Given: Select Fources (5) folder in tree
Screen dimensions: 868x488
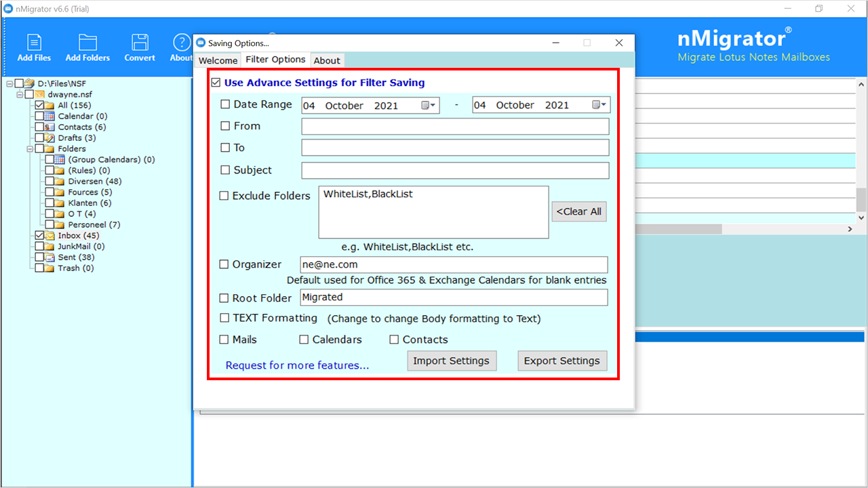Looking at the screenshot, I should point(90,192).
